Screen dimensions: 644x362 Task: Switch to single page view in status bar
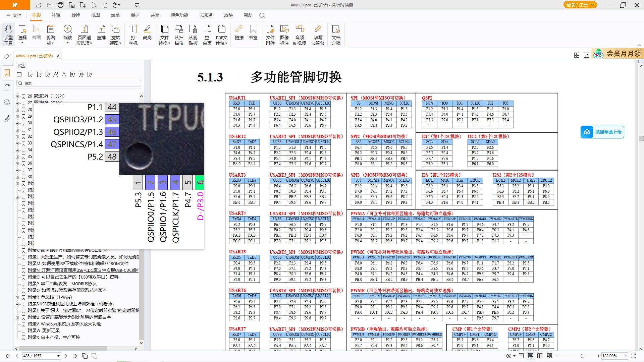(521, 356)
